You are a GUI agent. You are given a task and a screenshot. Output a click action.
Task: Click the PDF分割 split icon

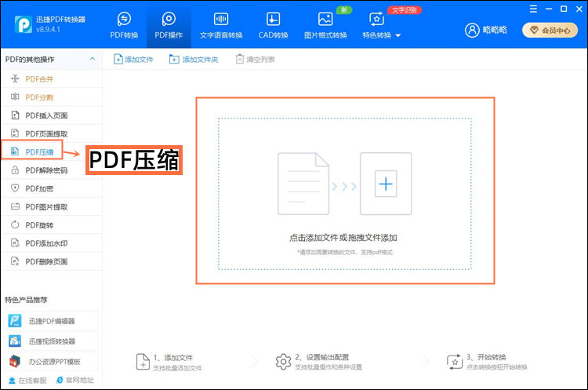coord(15,97)
